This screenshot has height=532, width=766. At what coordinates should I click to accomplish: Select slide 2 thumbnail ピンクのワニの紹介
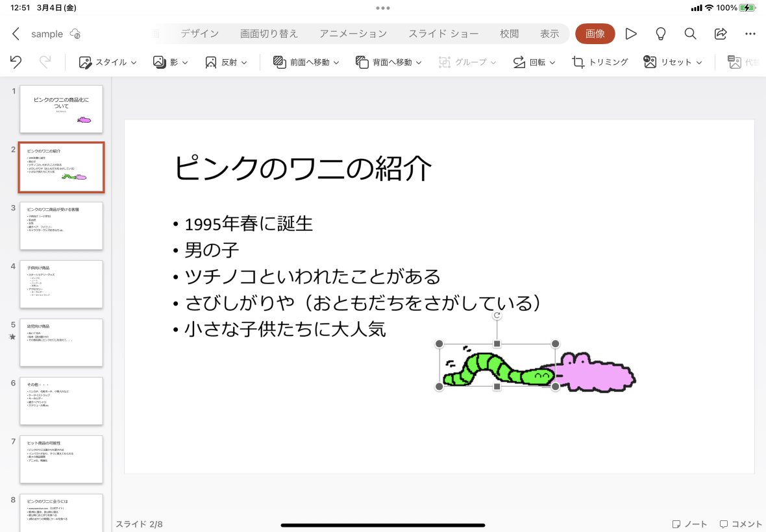[61, 167]
